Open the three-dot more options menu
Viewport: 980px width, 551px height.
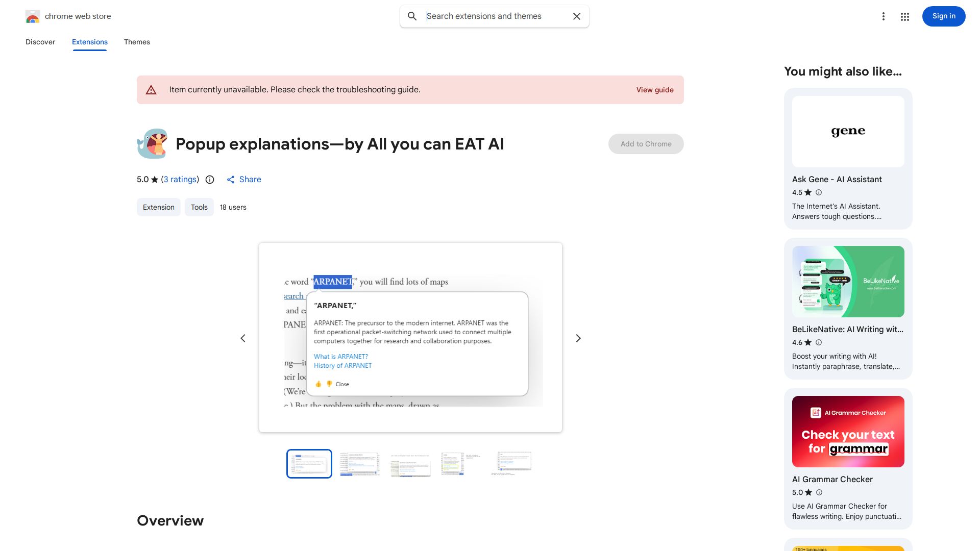(x=883, y=16)
